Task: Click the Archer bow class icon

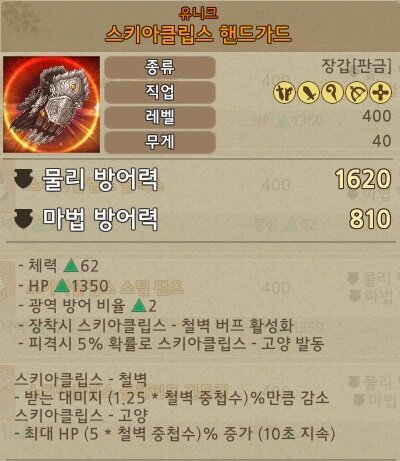Action: tap(356, 93)
